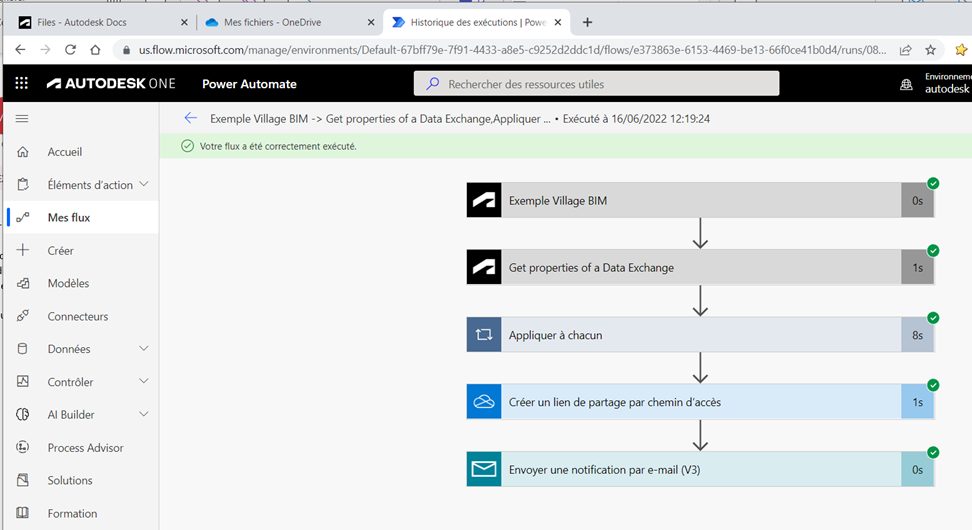Collapse the hamburger navigation menu
Image resolution: width=972 pixels, height=530 pixels.
click(22, 118)
